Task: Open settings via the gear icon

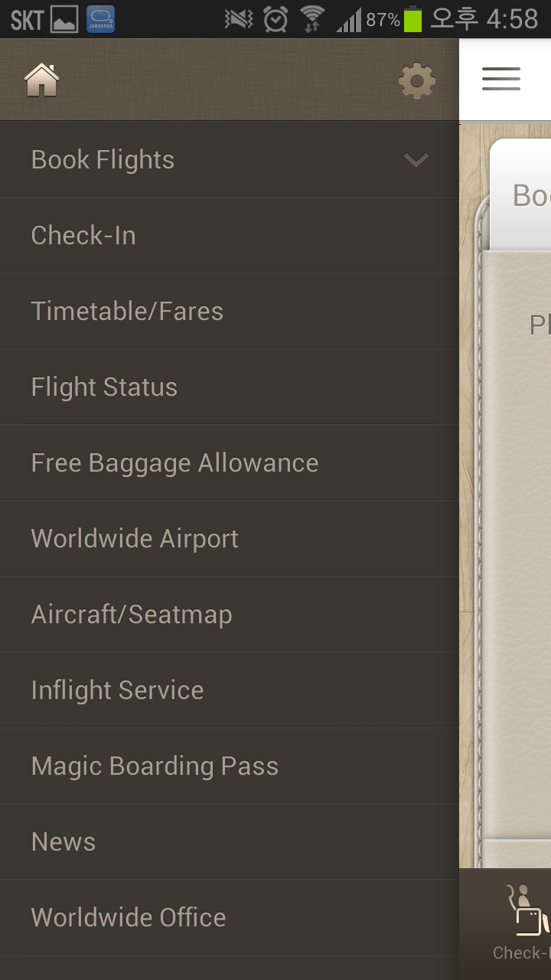Action: (417, 80)
